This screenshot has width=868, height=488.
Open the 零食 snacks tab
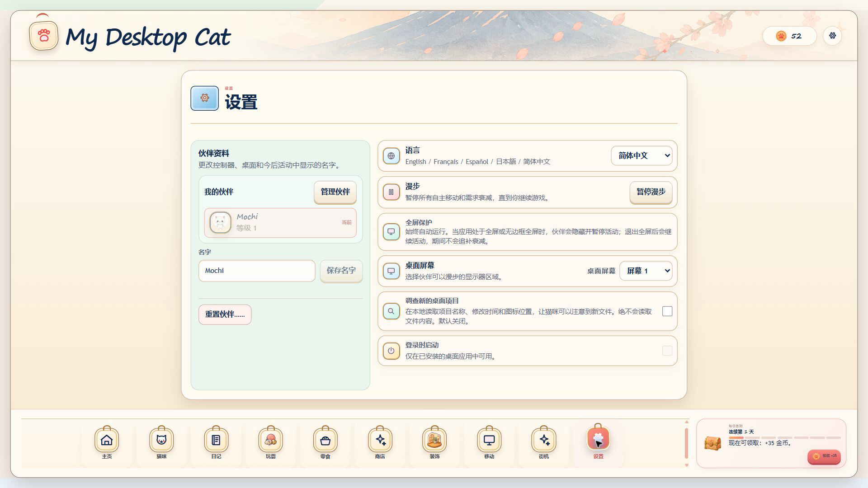[x=325, y=443]
